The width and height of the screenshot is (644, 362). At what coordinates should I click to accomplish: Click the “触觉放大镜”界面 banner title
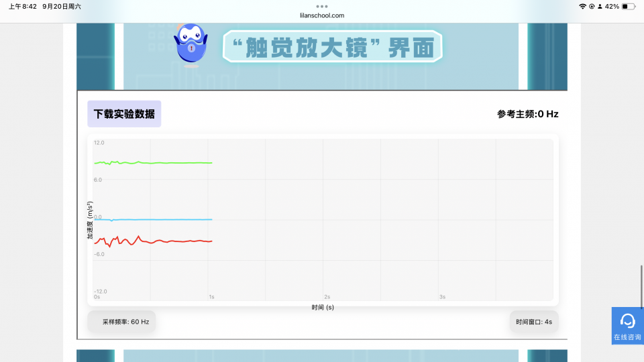tap(332, 47)
